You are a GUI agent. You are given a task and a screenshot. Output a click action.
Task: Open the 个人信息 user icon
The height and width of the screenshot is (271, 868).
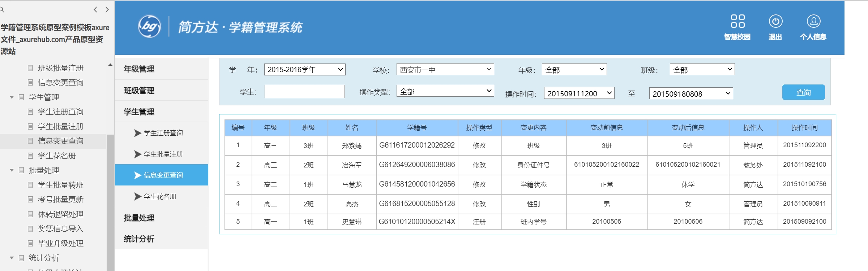tap(813, 21)
